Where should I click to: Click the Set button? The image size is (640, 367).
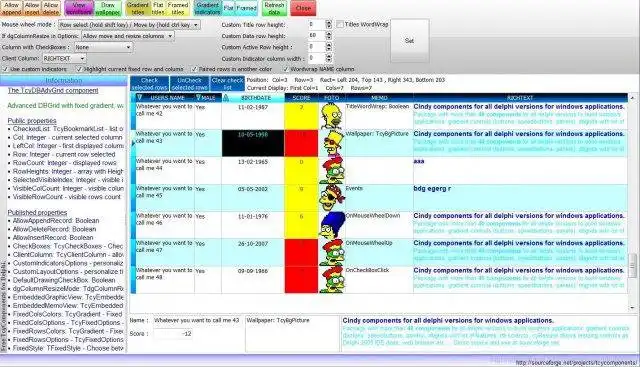pyautogui.click(x=409, y=40)
